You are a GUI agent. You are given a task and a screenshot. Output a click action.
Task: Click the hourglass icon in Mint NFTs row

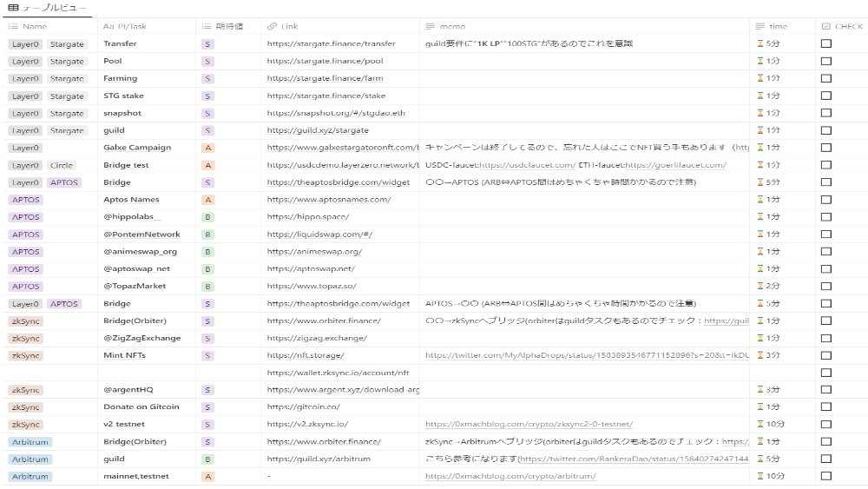pos(760,355)
